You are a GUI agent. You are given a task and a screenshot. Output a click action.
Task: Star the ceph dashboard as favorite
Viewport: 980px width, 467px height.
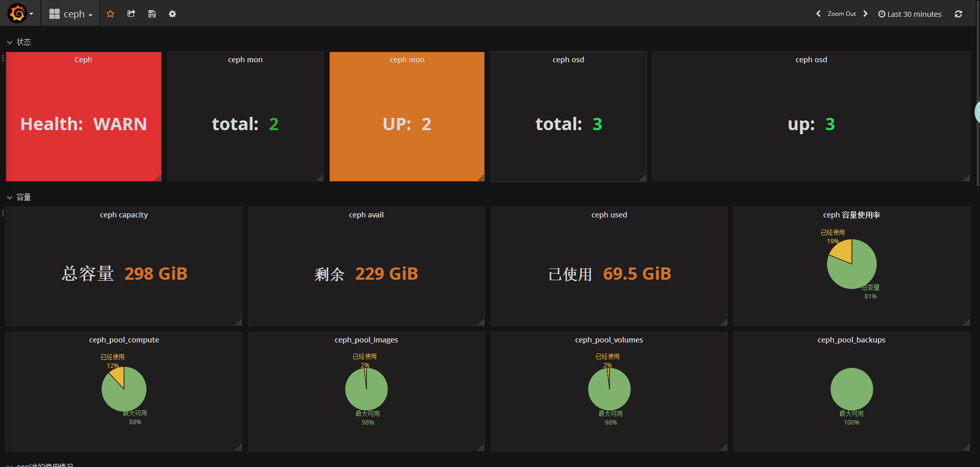[x=110, y=14]
